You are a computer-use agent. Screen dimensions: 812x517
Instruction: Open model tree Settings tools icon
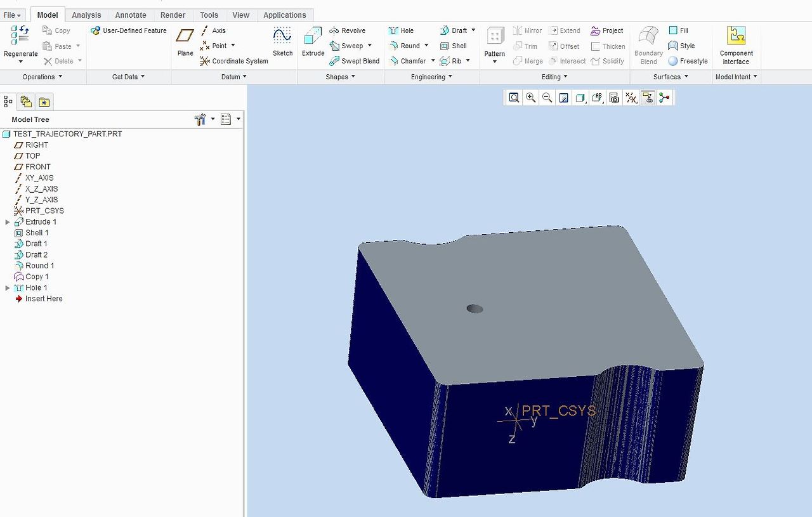200,119
